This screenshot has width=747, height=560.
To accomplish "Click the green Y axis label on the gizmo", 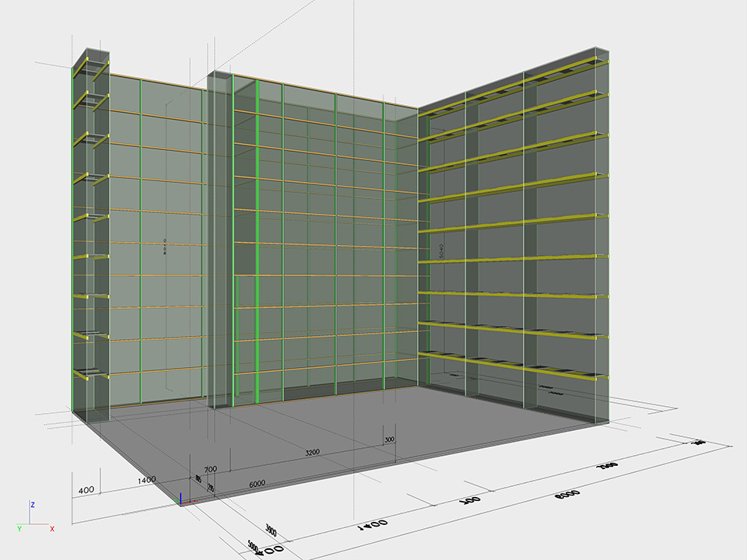I will coord(19,529).
